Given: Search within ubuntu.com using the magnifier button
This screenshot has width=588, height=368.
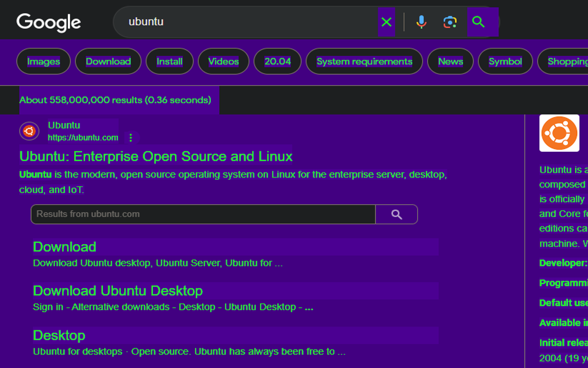Looking at the screenshot, I should tap(396, 214).
